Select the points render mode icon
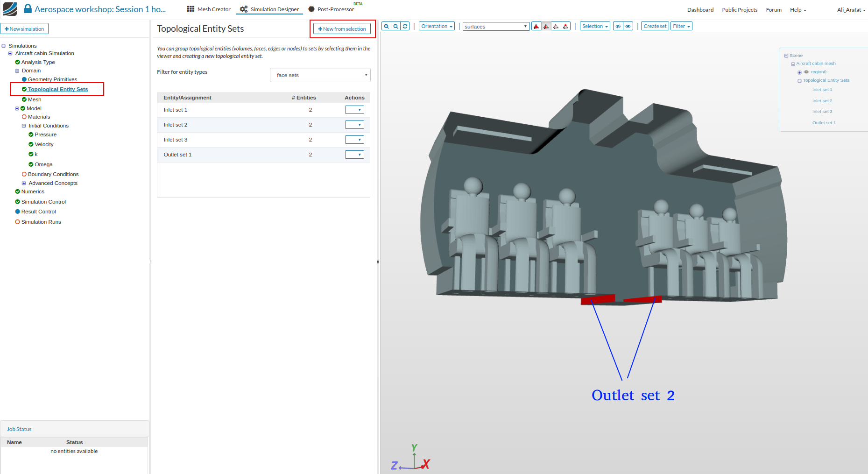Screen dimensions: 868x474 tap(566, 27)
